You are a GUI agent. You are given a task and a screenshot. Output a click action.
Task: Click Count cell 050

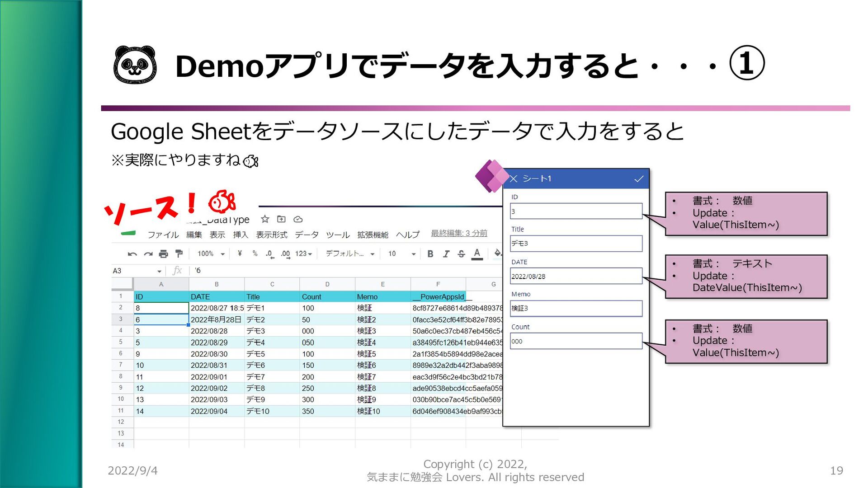(x=327, y=343)
